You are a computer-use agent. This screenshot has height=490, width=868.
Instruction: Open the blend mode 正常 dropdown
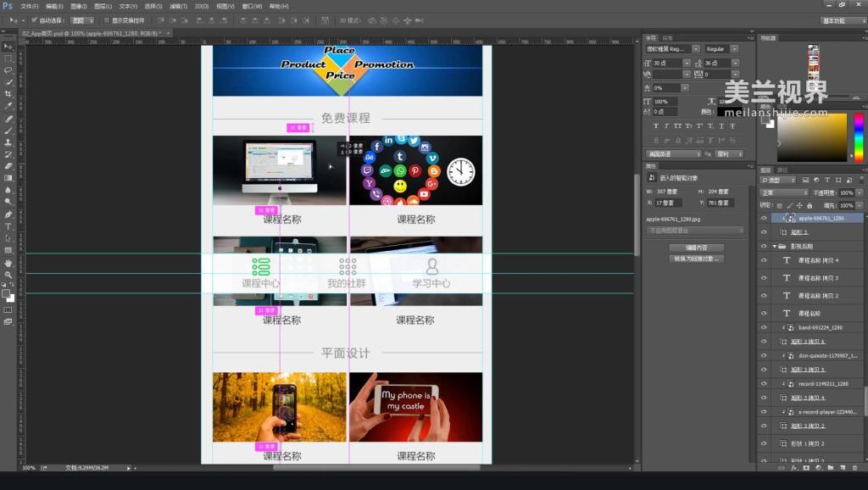(x=784, y=192)
